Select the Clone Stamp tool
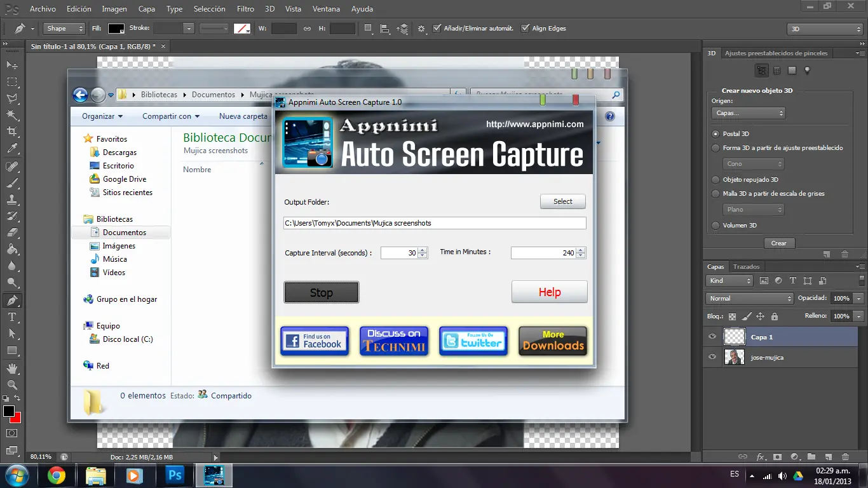 click(12, 200)
